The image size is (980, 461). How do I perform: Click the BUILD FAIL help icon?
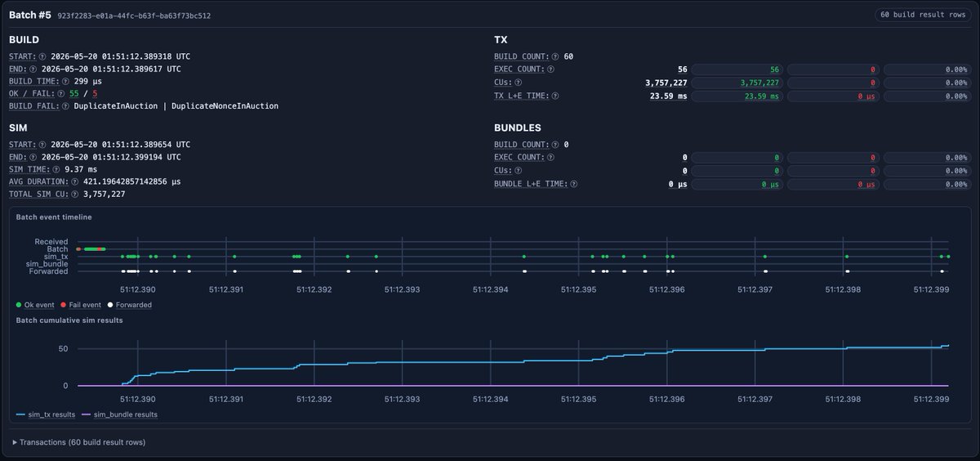point(67,105)
